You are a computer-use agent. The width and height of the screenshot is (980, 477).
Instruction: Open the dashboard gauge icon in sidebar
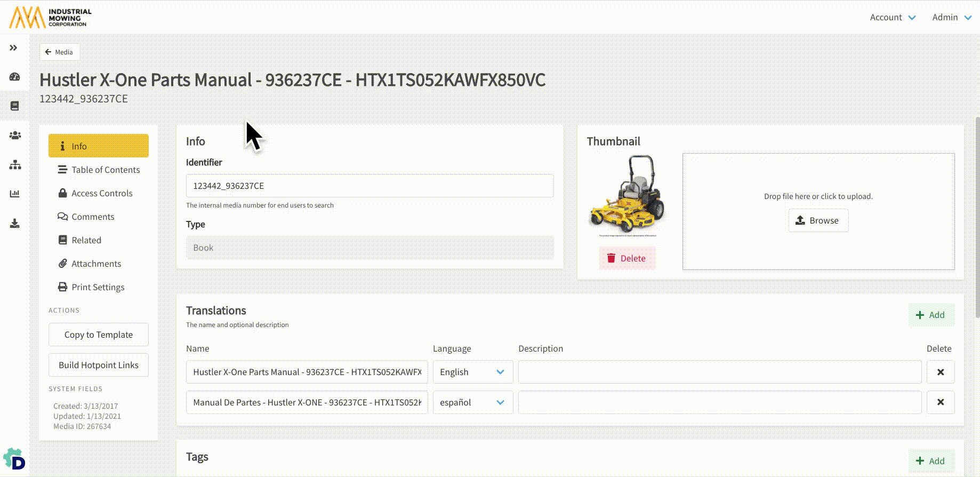click(15, 77)
